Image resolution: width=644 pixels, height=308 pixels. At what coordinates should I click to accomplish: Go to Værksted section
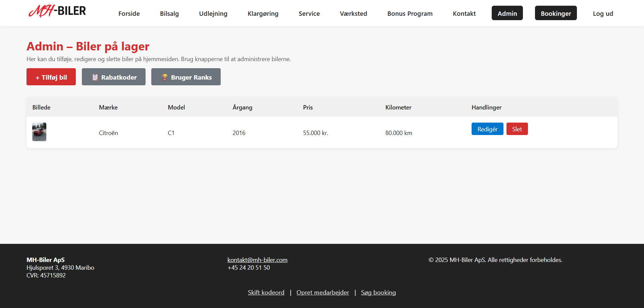click(353, 13)
